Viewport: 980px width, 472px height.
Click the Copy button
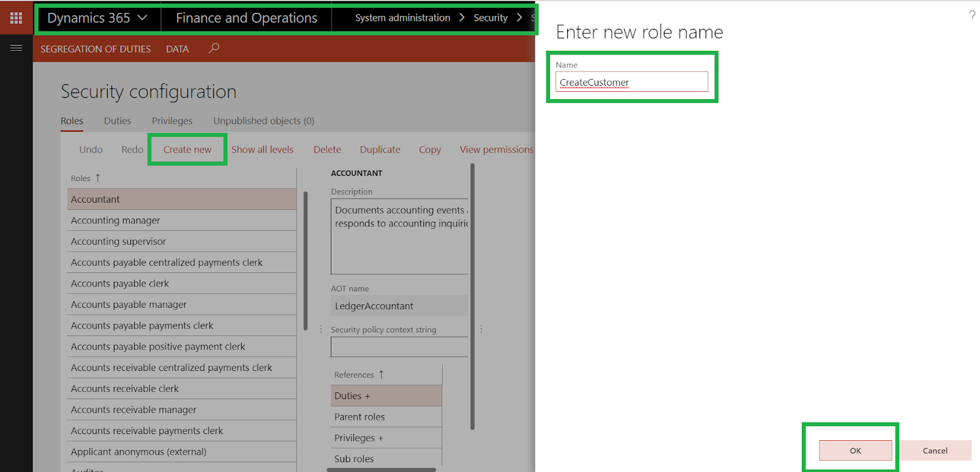coord(430,149)
